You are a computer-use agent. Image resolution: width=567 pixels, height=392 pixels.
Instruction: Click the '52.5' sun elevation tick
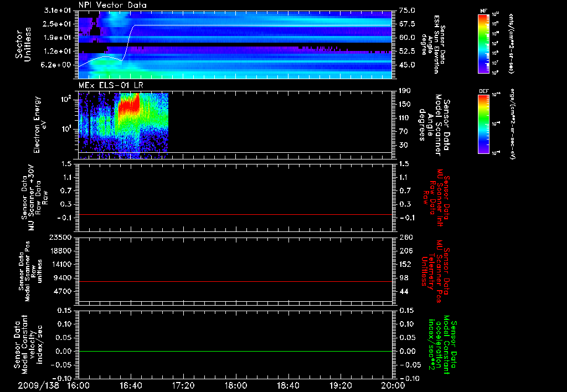coord(407,51)
